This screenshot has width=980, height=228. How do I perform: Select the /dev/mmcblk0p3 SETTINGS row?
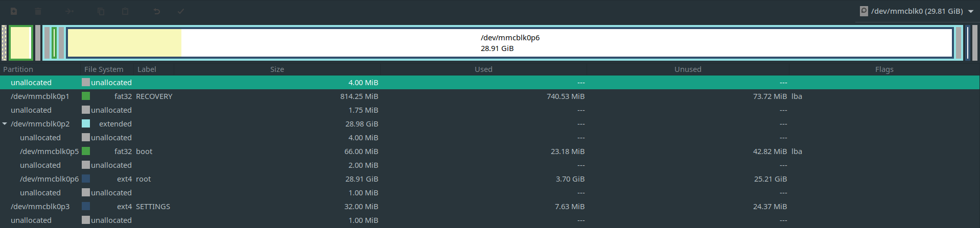click(x=490, y=207)
